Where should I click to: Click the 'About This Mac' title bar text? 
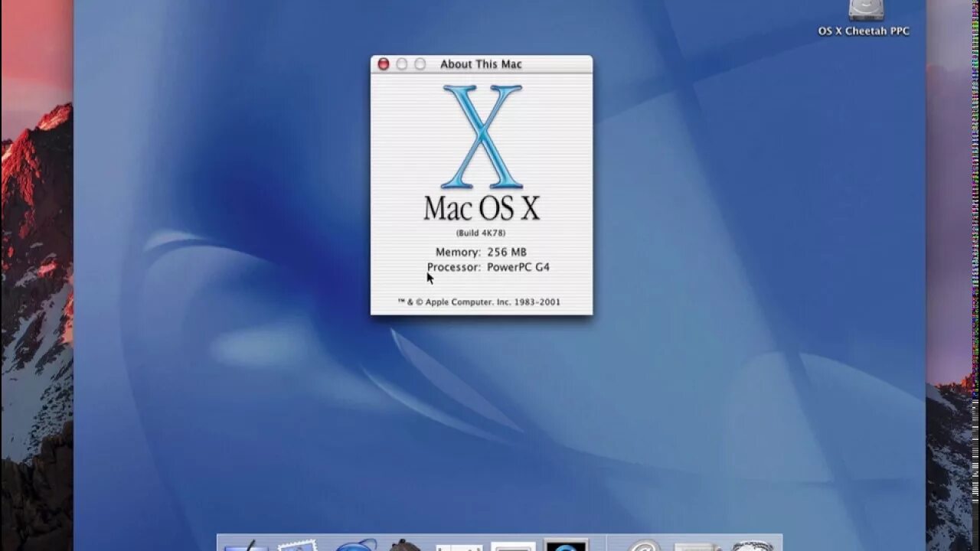pyautogui.click(x=481, y=64)
